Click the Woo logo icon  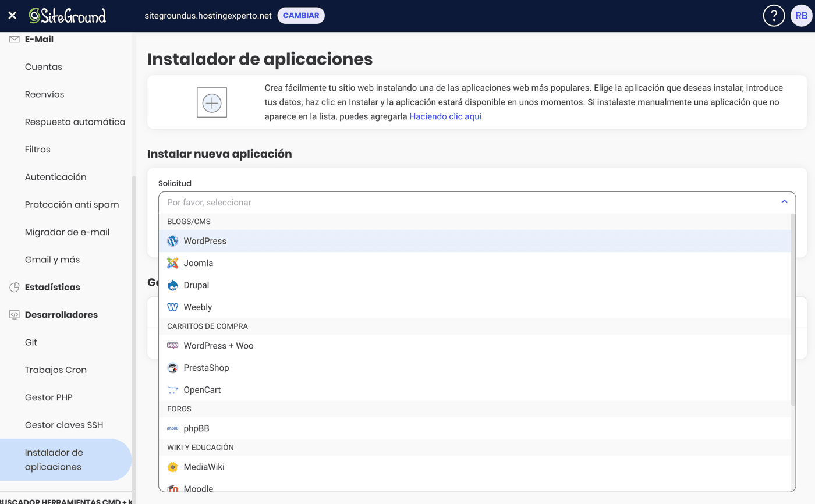(x=172, y=346)
